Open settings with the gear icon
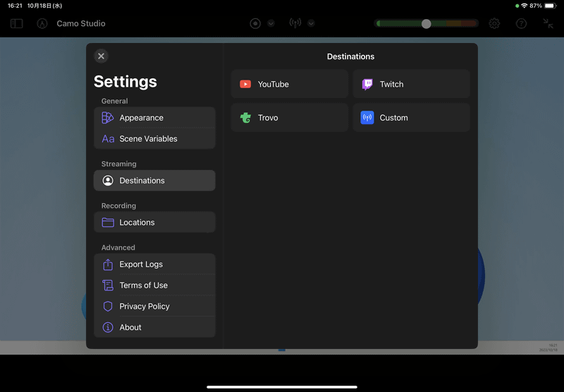Image resolution: width=564 pixels, height=392 pixels. pyautogui.click(x=495, y=23)
